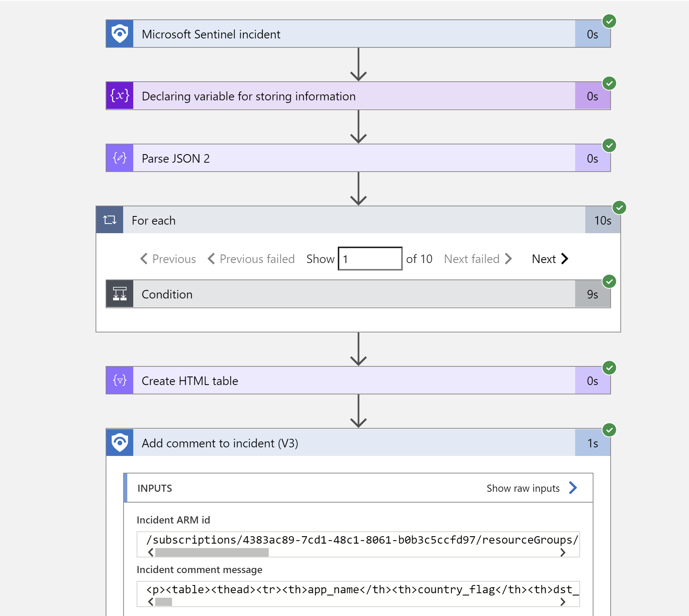689x616 pixels.
Task: Click the Microsoft Sentinel incident shield icon
Action: [x=120, y=34]
